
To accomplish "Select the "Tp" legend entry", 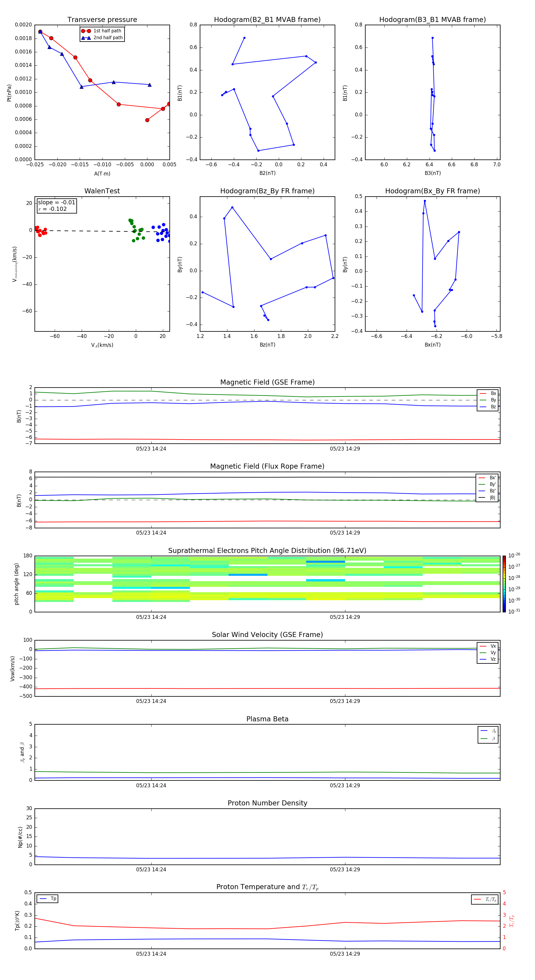I will click(x=48, y=899).
